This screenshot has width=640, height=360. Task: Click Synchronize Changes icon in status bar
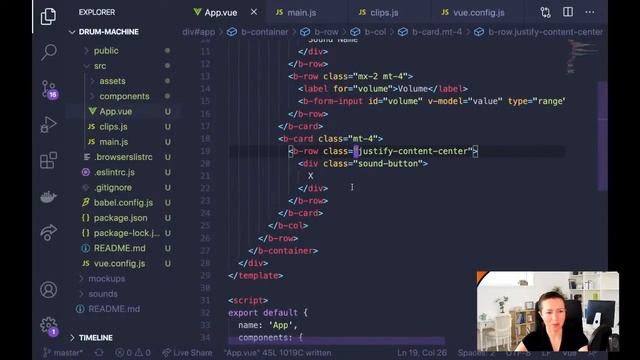click(x=99, y=353)
